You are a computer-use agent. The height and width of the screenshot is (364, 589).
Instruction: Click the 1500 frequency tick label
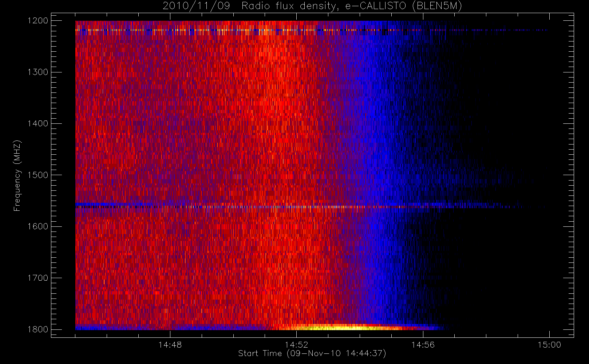(x=38, y=175)
